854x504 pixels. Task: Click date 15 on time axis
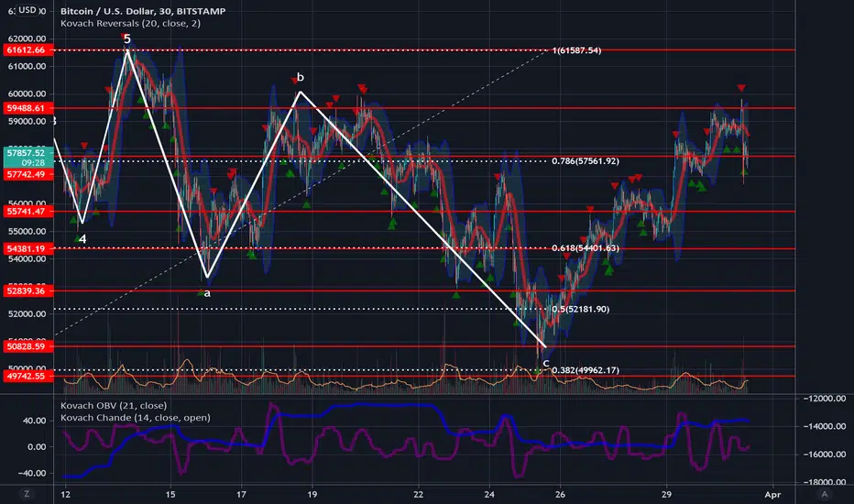(x=170, y=495)
